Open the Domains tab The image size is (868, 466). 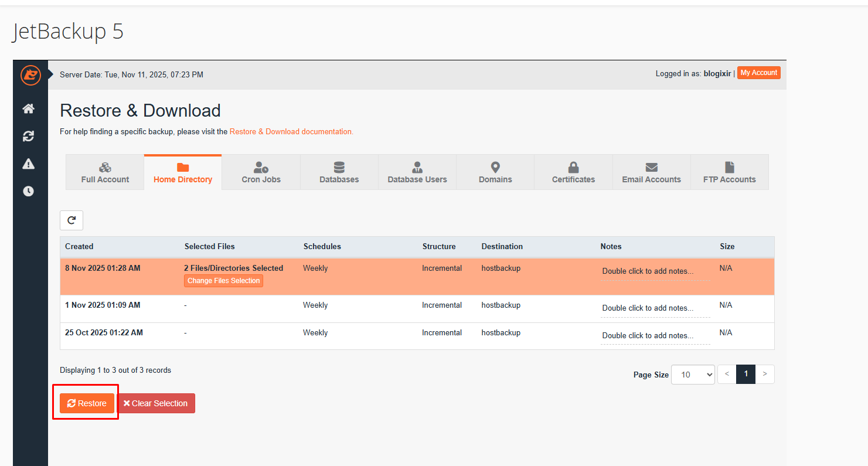495,172
